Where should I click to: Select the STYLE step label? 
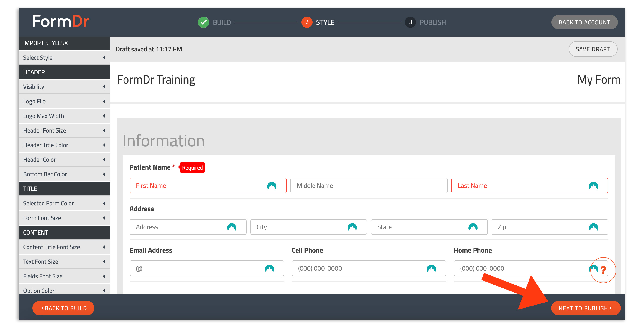[x=325, y=22]
